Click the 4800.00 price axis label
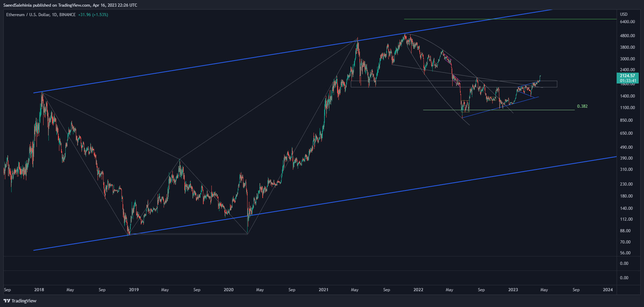This screenshot has width=644, height=307. (x=627, y=36)
